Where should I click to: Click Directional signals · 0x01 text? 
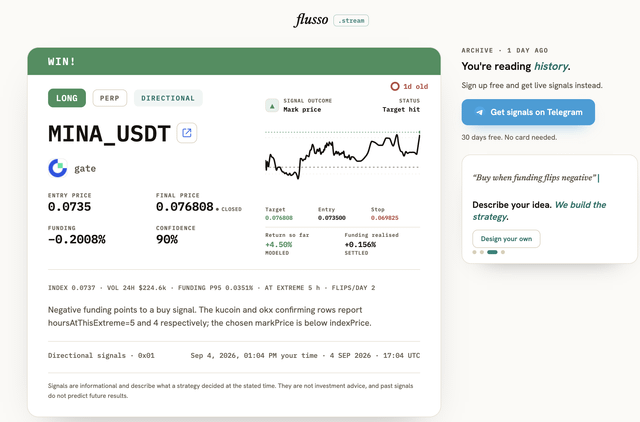pyautogui.click(x=101, y=355)
